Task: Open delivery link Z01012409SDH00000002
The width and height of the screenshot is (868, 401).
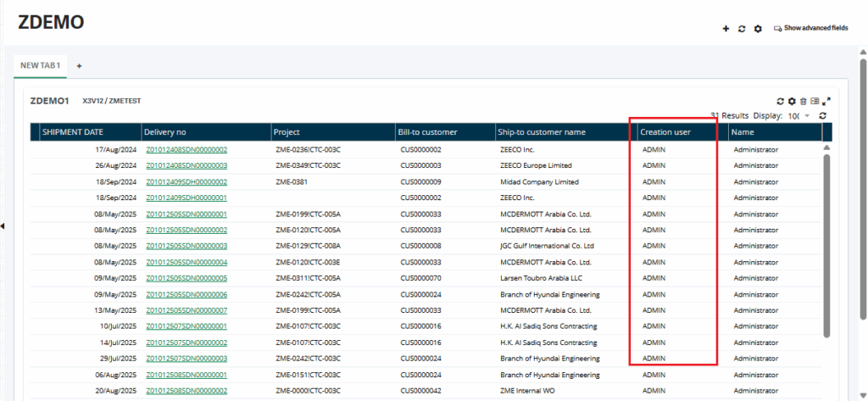Action: click(x=186, y=182)
